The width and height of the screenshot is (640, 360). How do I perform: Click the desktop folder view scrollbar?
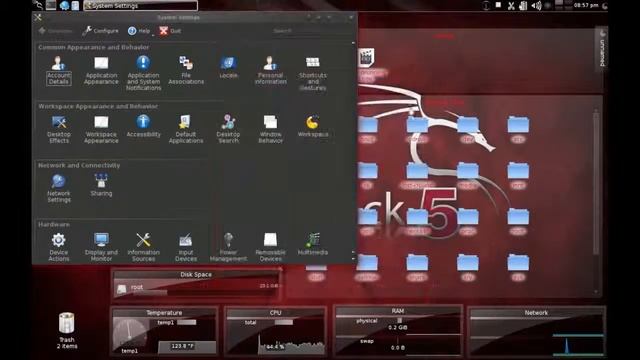pyautogui.click(x=596, y=202)
